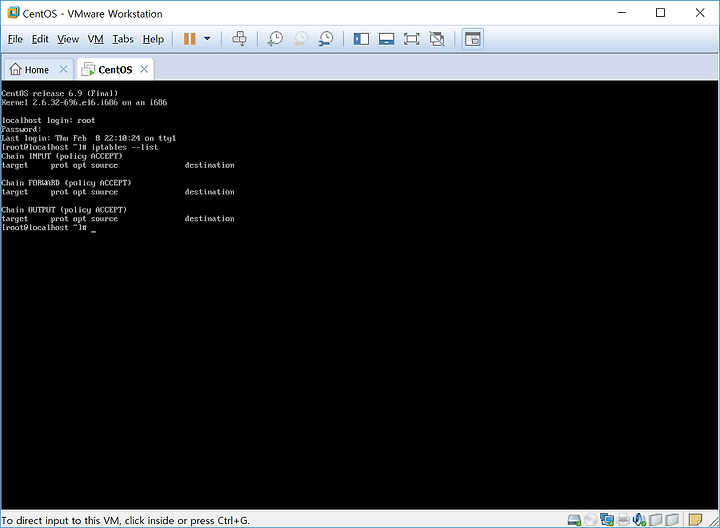
Task: Click 'Chain OUTPUT (policy ACCEPT)' line
Action: (x=64, y=210)
